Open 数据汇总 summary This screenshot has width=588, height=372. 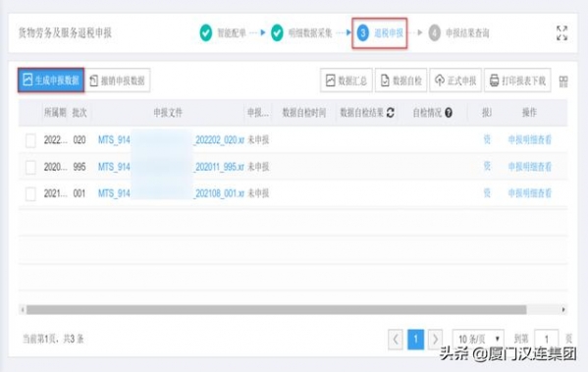tap(347, 80)
